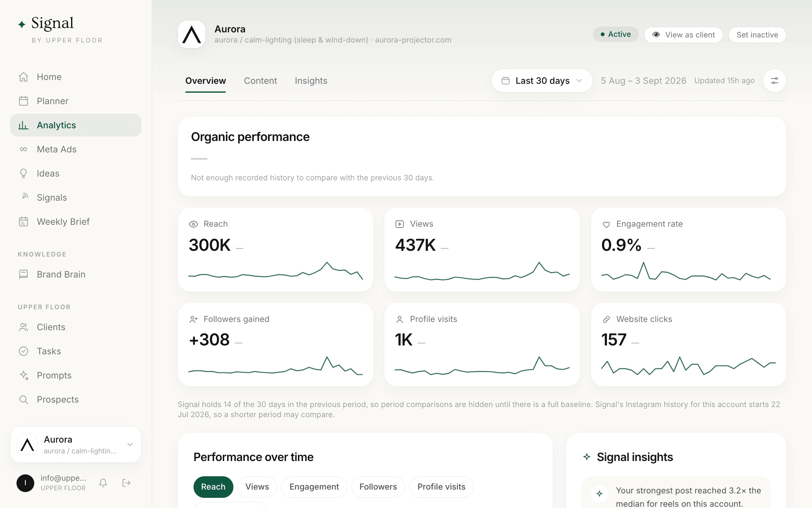The image size is (812, 508).
Task: Select Analytics bar-chart icon in sidebar
Action: coord(23,125)
